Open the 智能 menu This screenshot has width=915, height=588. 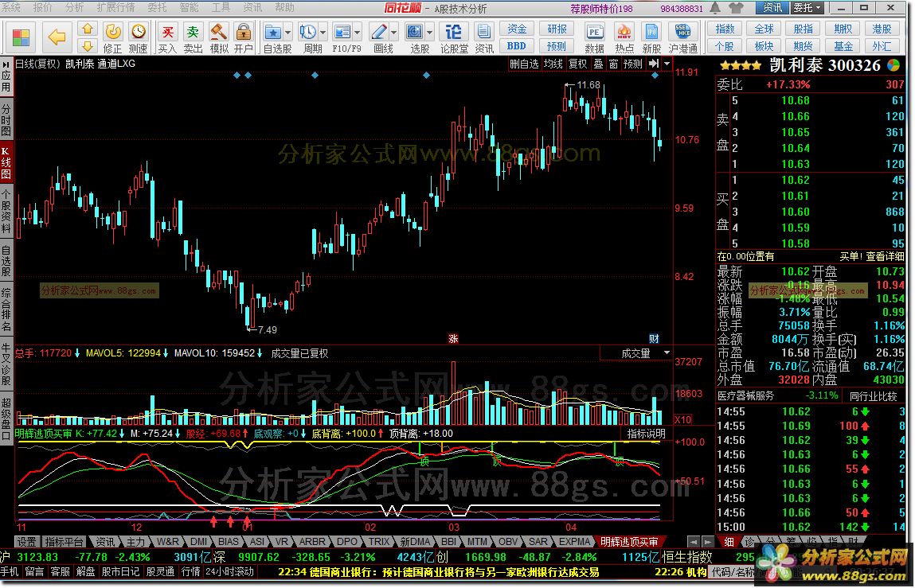click(x=189, y=8)
